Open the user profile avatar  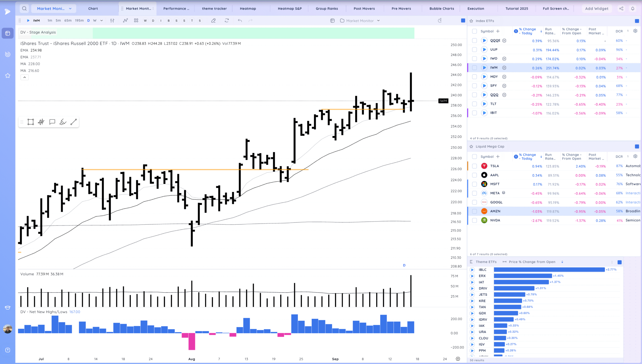(x=8, y=329)
